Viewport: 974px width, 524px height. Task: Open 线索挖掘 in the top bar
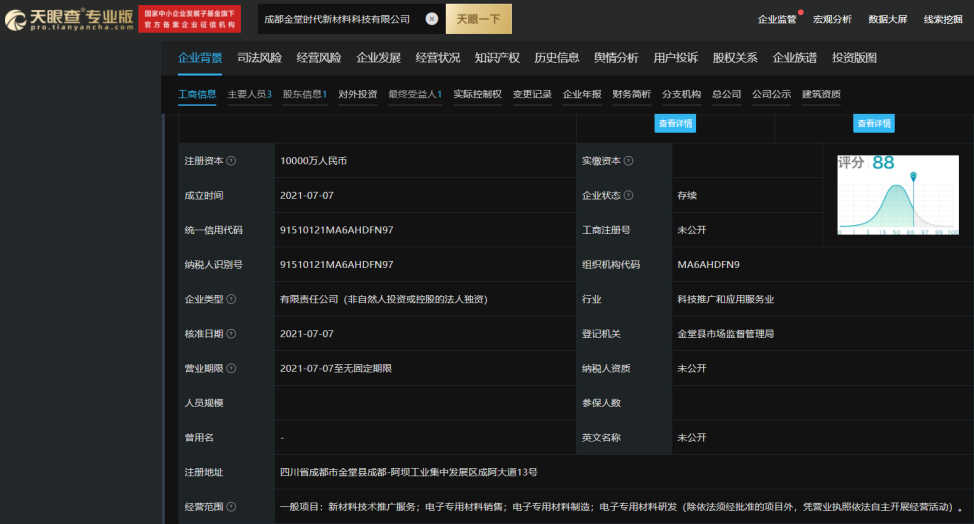coord(943,19)
